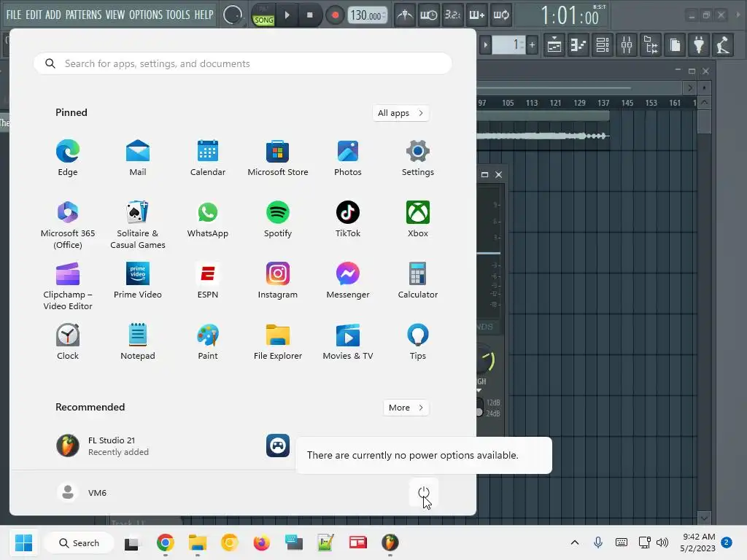Open the PATTERNS menu in FL Studio

tap(83, 15)
